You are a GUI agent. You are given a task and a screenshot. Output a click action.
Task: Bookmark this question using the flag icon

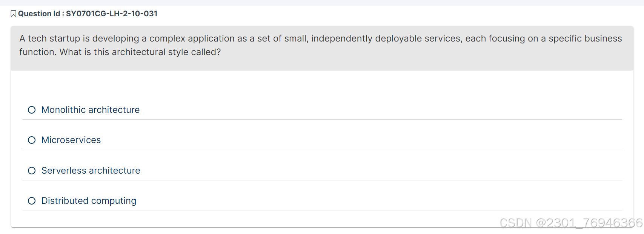coord(13,14)
